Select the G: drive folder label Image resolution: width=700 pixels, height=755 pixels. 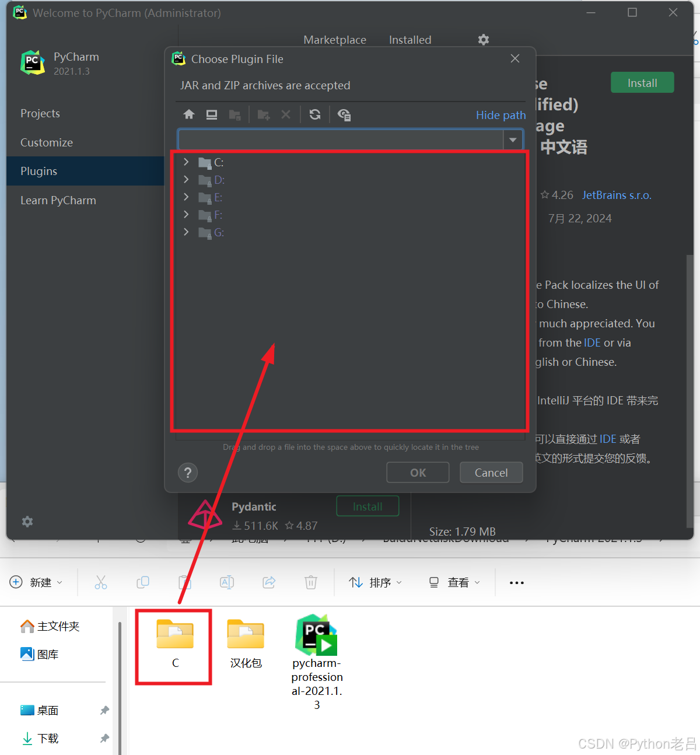(x=219, y=232)
